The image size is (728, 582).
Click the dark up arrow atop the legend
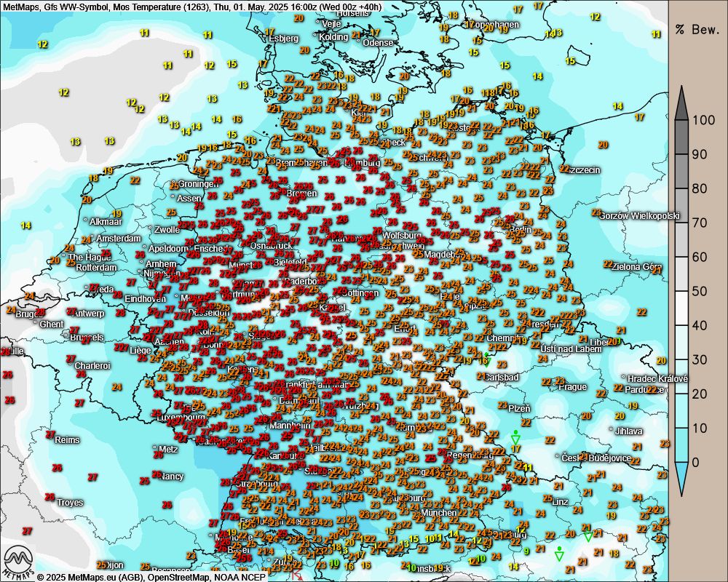[681, 103]
